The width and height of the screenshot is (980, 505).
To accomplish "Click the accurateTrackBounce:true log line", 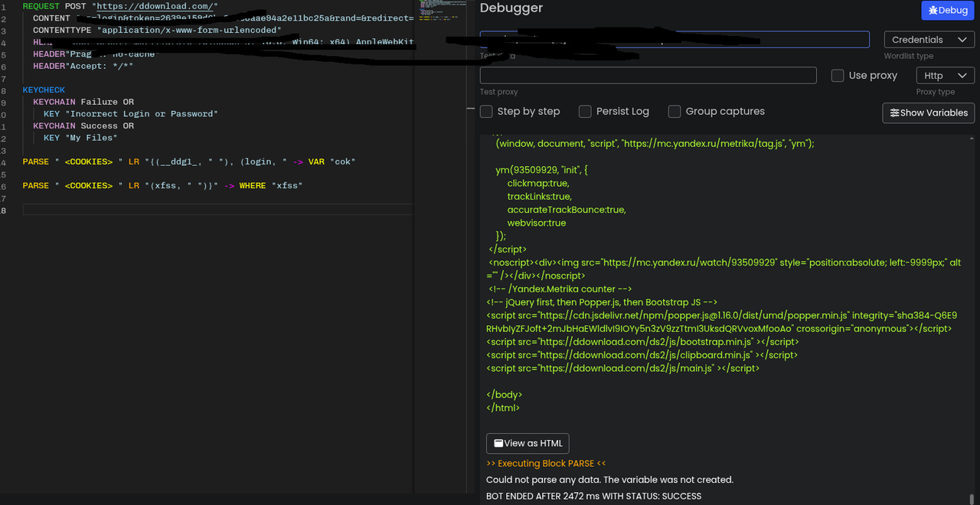I will (566, 210).
